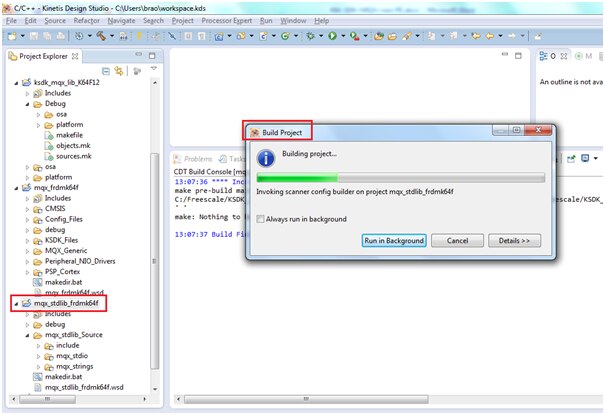Maximize the editor area
This screenshot has height=415, width=605.
(518, 56)
